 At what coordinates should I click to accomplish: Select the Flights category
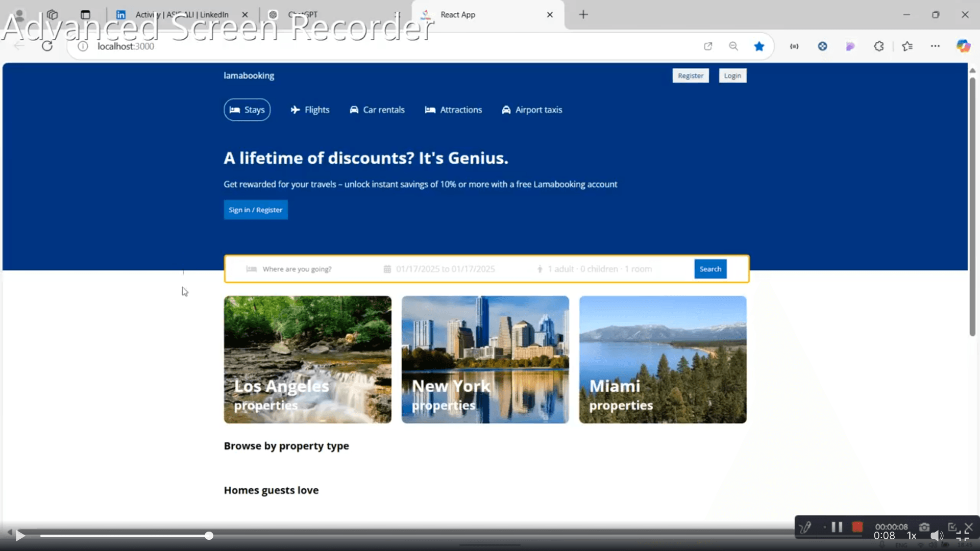[x=310, y=110]
